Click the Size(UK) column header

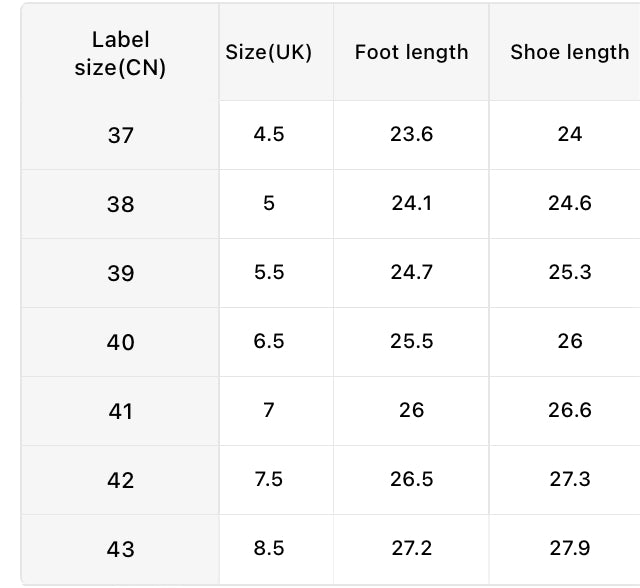click(276, 52)
